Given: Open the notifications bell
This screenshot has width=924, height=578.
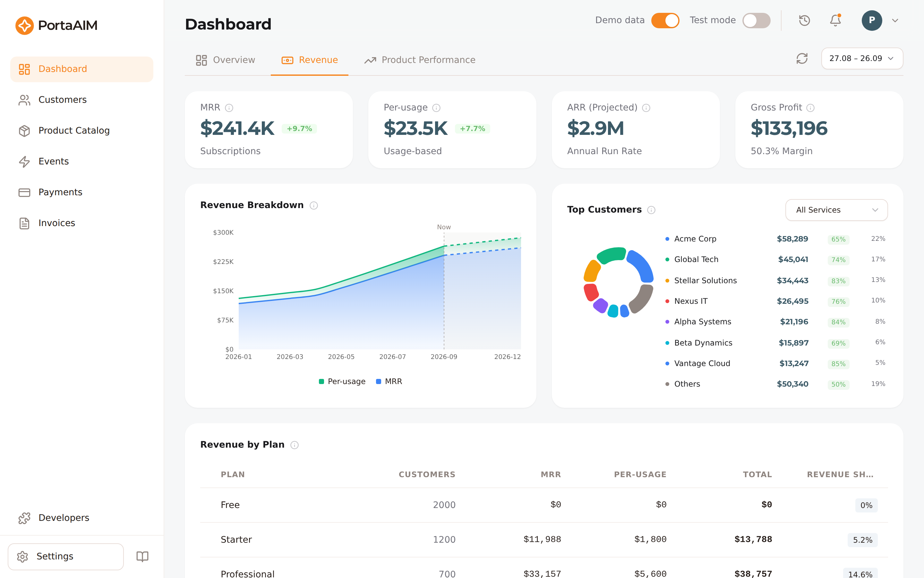Looking at the screenshot, I should coord(835,20).
